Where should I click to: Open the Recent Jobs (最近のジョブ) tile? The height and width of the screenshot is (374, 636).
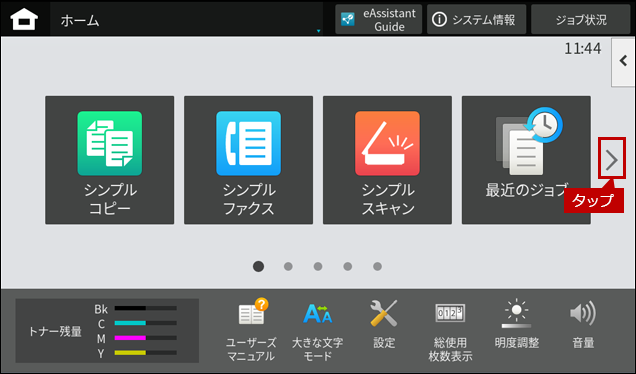click(x=526, y=160)
